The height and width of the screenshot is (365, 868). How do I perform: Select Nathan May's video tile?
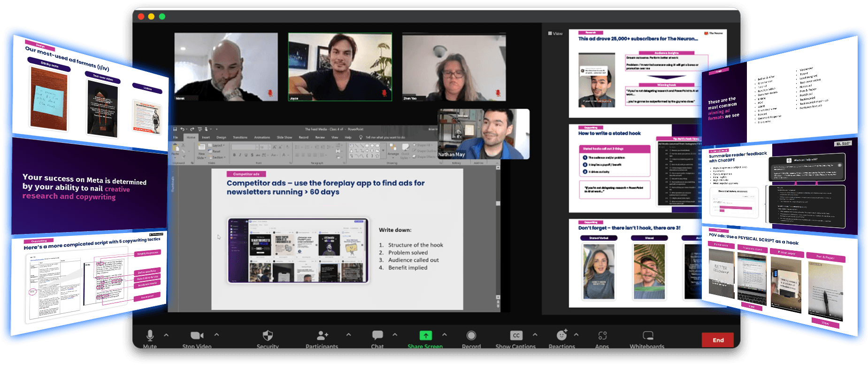coord(484,134)
